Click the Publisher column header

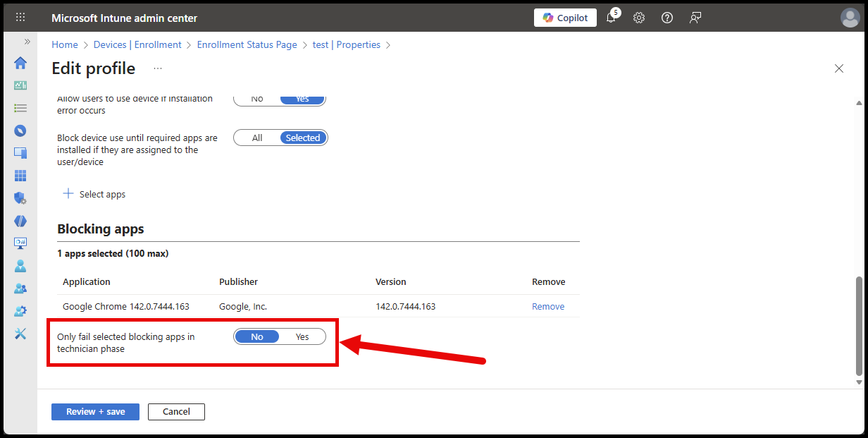(x=239, y=281)
